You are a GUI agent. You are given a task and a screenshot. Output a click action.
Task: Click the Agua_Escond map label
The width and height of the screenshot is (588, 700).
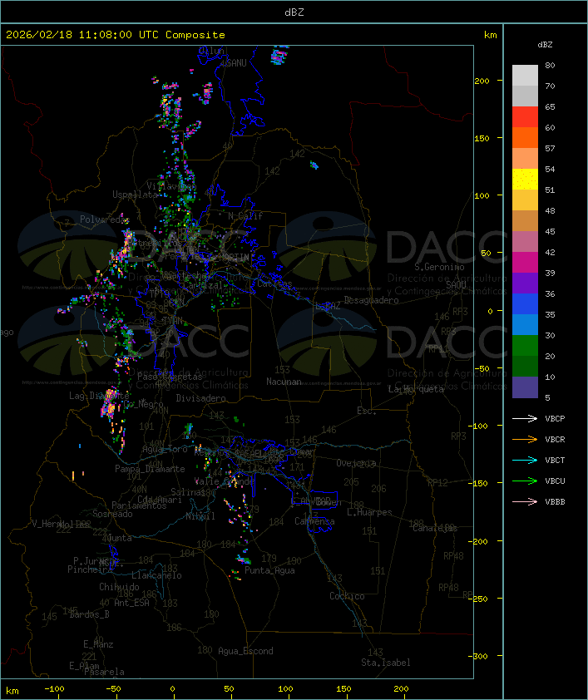(x=245, y=651)
